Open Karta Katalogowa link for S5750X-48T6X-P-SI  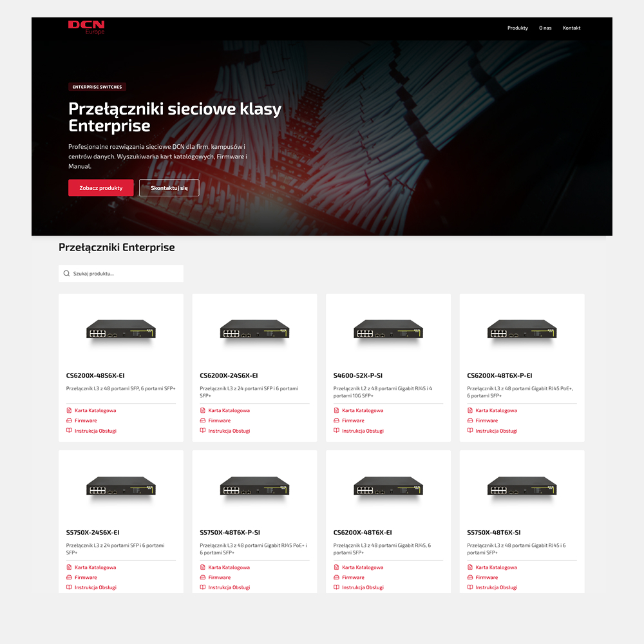229,567
